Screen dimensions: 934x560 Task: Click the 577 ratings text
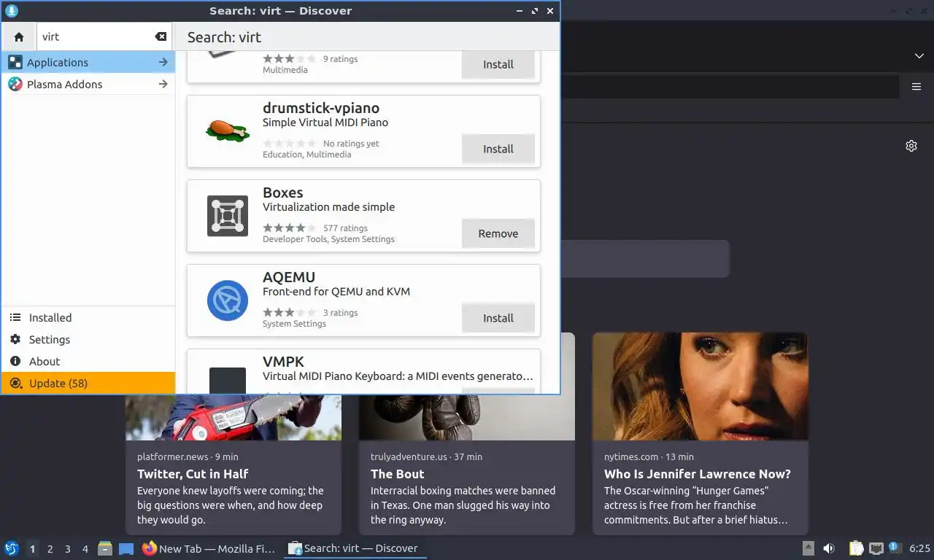click(345, 227)
